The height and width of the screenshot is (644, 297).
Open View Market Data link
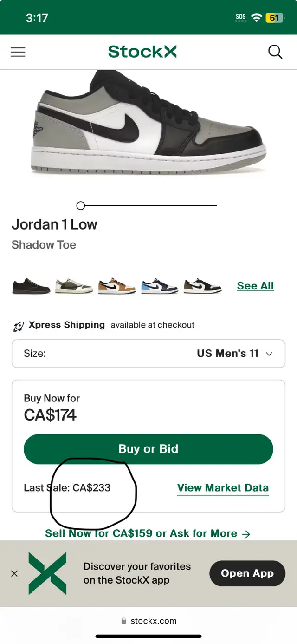pyautogui.click(x=223, y=488)
